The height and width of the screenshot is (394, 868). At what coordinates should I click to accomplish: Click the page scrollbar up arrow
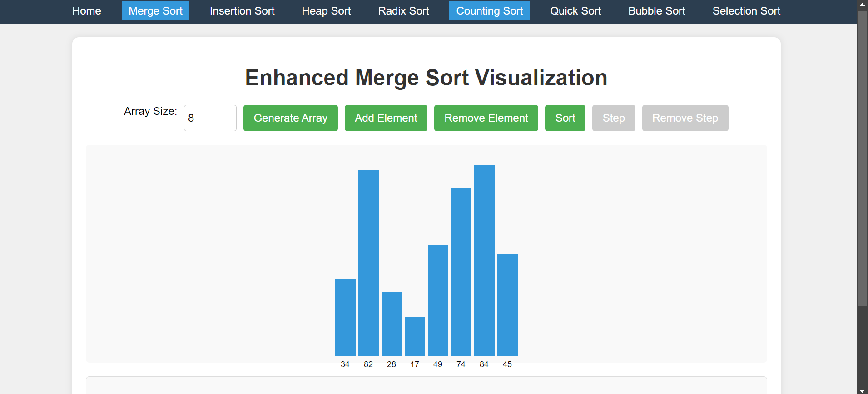(862, 5)
